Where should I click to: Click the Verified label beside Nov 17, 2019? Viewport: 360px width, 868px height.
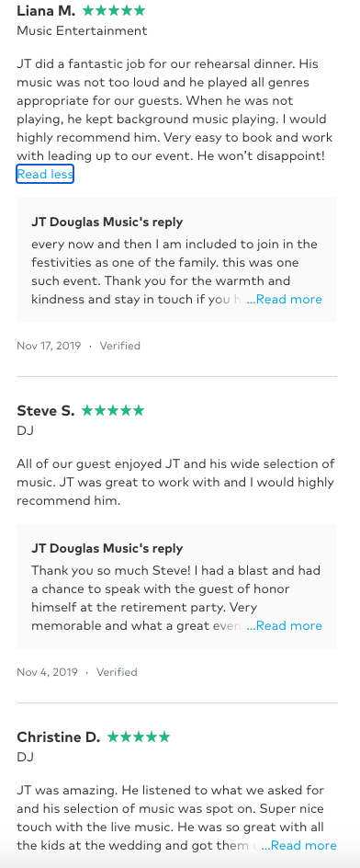tap(120, 346)
